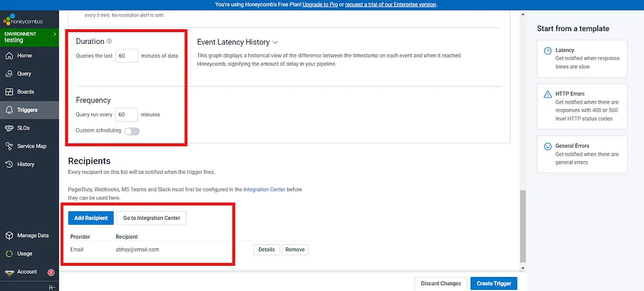The width and height of the screenshot is (644, 291).
Task: Click the Usage circle icon
Action: pos(9,254)
